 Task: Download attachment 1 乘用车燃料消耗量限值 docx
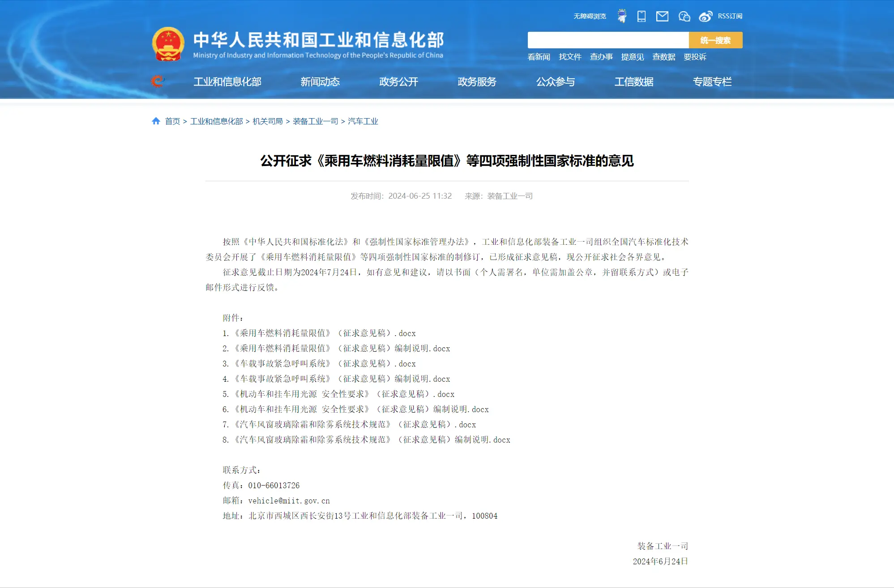tap(325, 333)
